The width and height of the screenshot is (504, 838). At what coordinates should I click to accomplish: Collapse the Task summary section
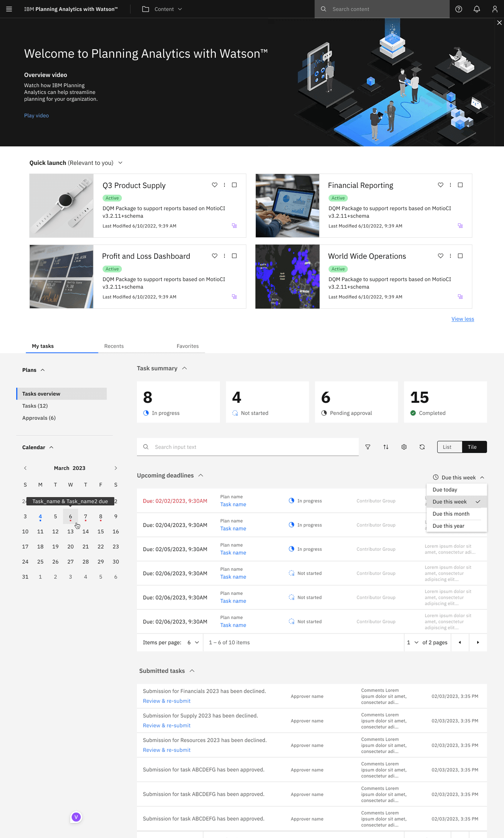click(x=184, y=368)
